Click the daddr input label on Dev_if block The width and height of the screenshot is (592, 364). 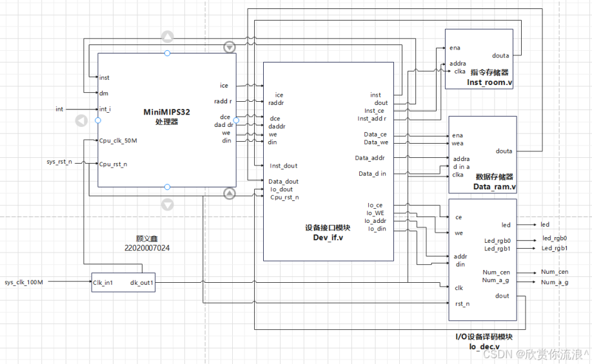pyautogui.click(x=277, y=127)
